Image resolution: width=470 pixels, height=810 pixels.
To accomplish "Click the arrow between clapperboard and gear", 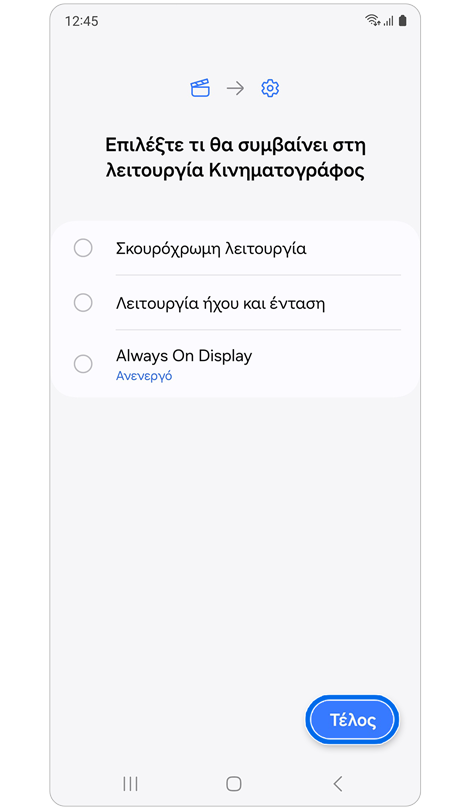I will pos(235,88).
